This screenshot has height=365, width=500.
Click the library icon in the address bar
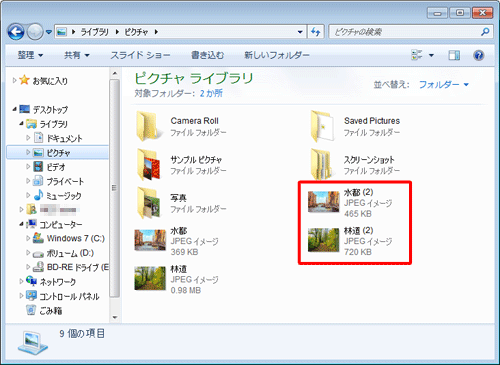click(61, 32)
